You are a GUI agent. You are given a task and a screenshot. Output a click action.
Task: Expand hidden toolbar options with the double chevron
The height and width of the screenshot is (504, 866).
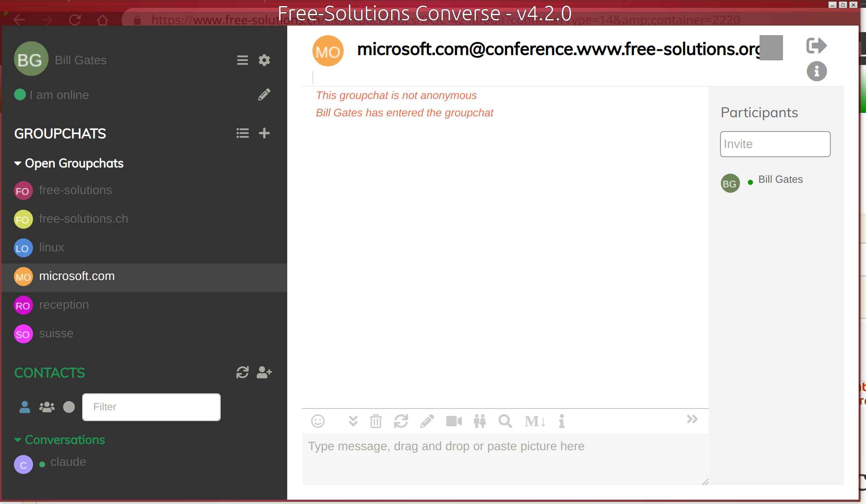tap(691, 419)
